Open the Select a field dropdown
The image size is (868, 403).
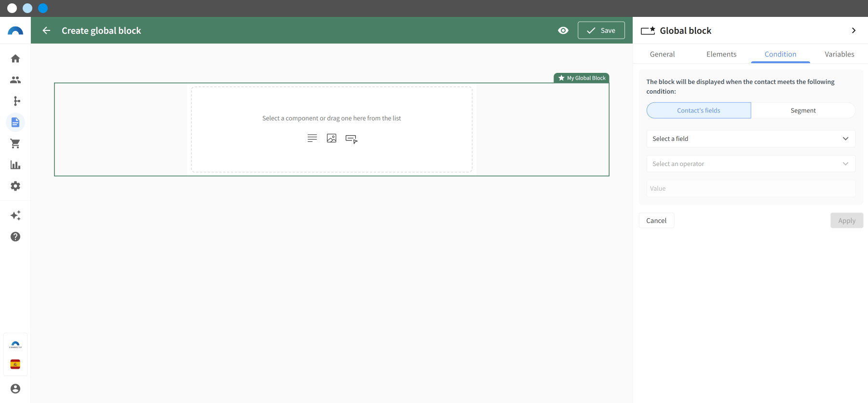tap(751, 139)
